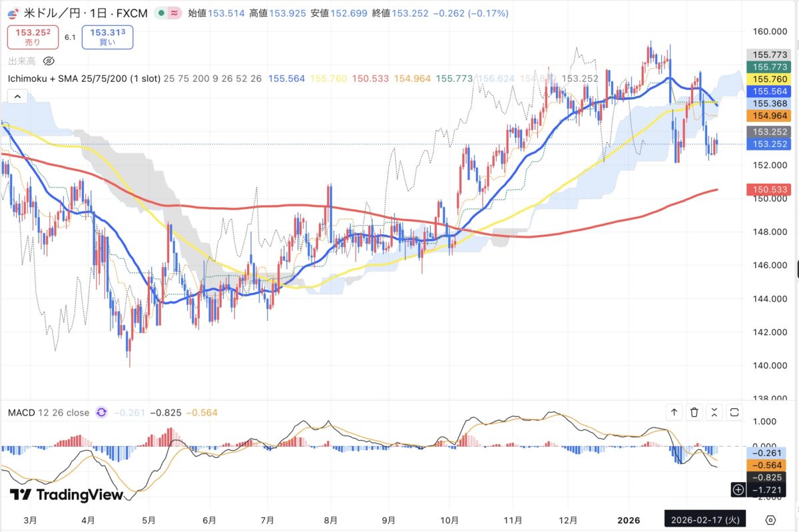Maximize MACD pane with the square icon
This screenshot has width=799, height=532.
pyautogui.click(x=734, y=412)
